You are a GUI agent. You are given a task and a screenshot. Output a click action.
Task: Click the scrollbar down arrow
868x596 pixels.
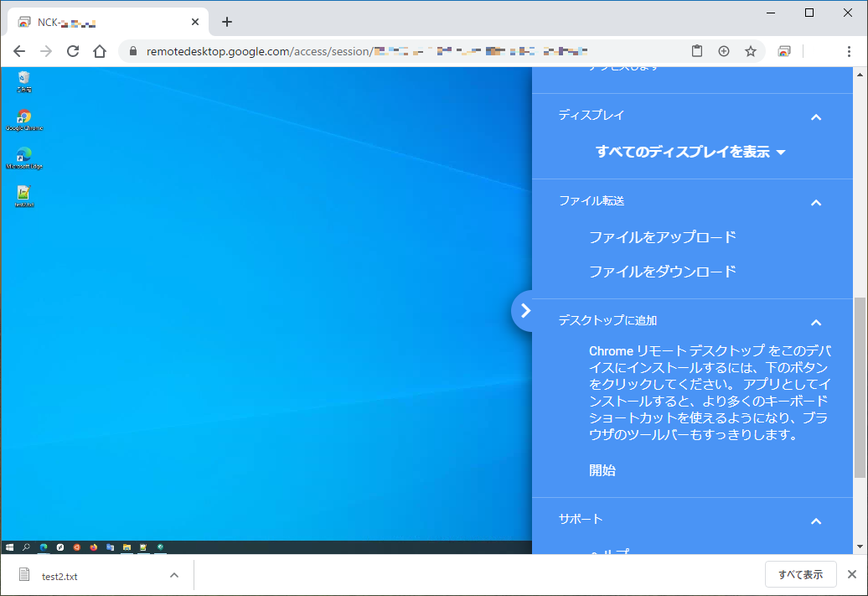coord(860,547)
